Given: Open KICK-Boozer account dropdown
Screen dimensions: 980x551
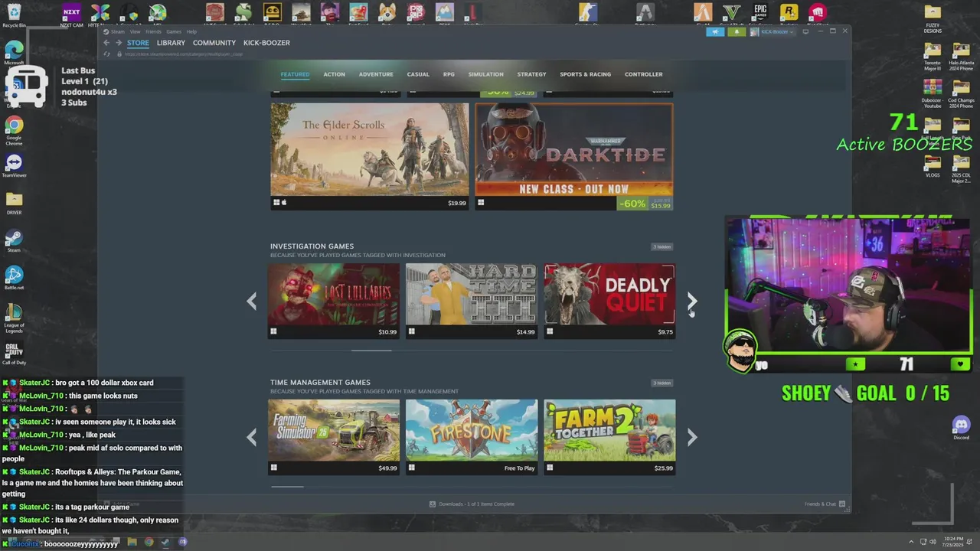Looking at the screenshot, I should click(x=772, y=31).
